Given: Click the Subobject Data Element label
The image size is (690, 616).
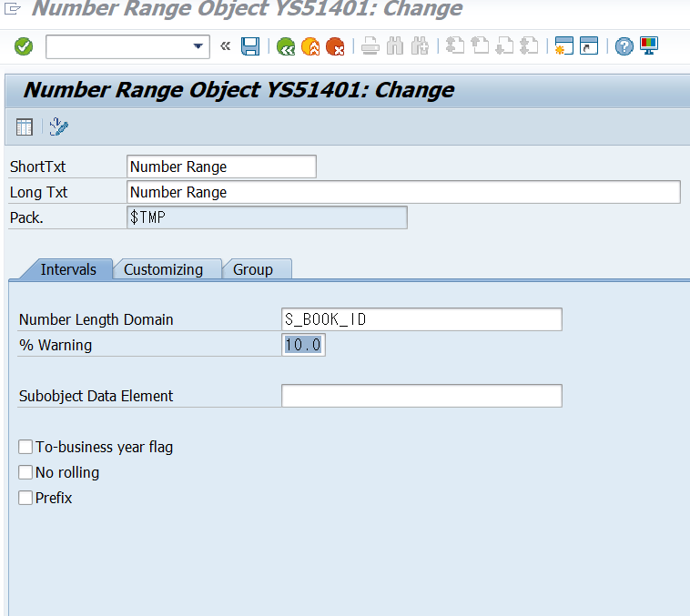Looking at the screenshot, I should point(96,396).
